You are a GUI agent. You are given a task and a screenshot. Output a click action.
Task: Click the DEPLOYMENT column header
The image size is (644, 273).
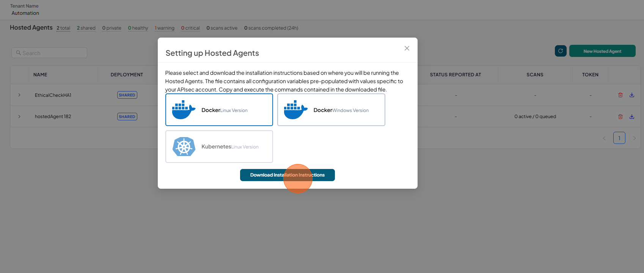click(127, 75)
